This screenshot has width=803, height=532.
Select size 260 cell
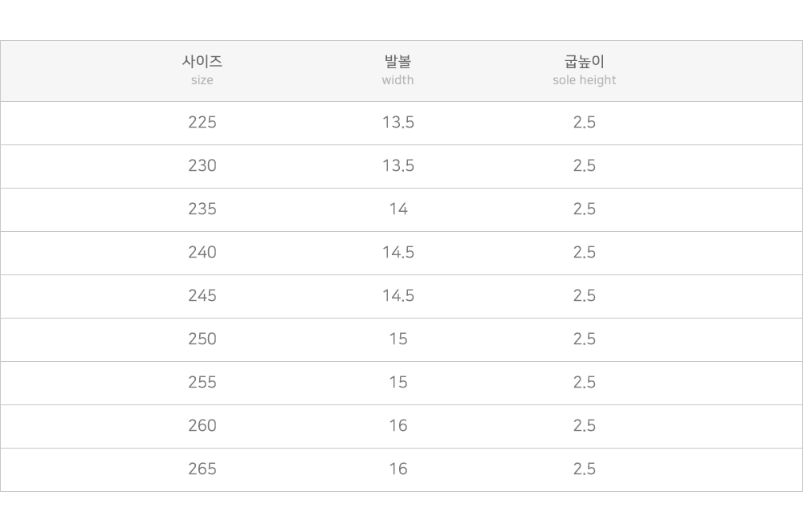[x=202, y=425]
